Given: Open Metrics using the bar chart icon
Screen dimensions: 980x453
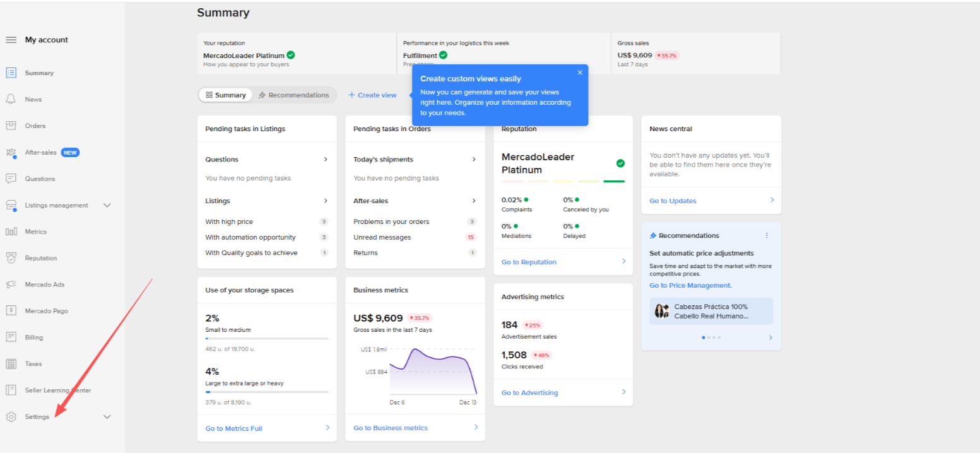Looking at the screenshot, I should [x=11, y=232].
